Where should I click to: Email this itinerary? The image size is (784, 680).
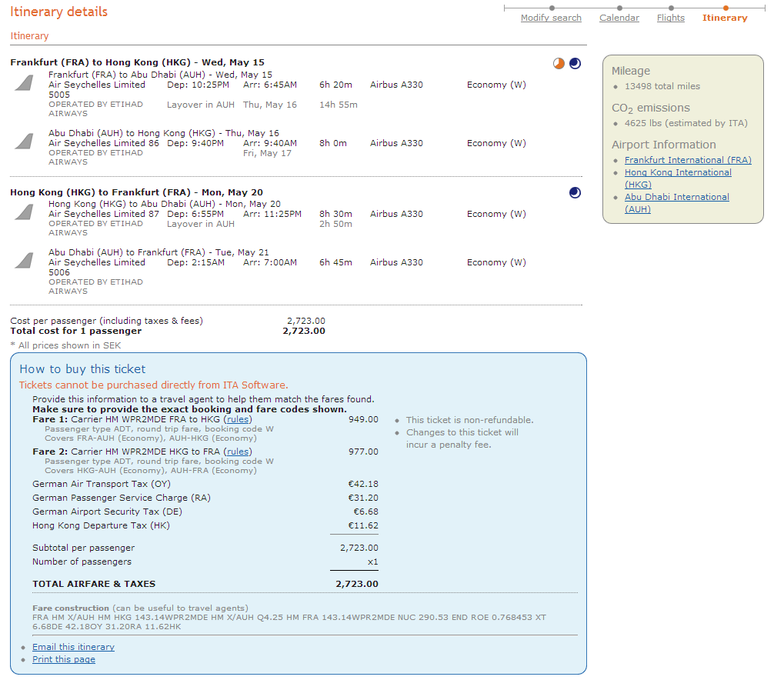[x=73, y=647]
